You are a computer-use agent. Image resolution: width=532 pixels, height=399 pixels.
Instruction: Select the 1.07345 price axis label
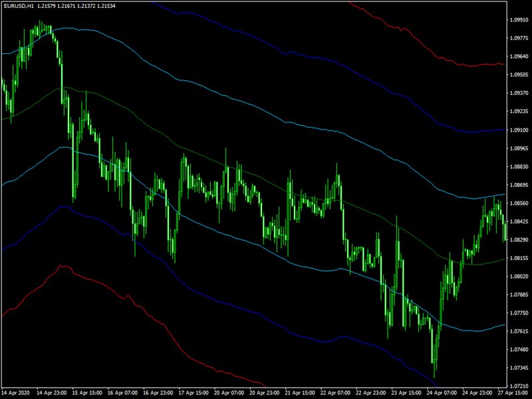click(519, 368)
